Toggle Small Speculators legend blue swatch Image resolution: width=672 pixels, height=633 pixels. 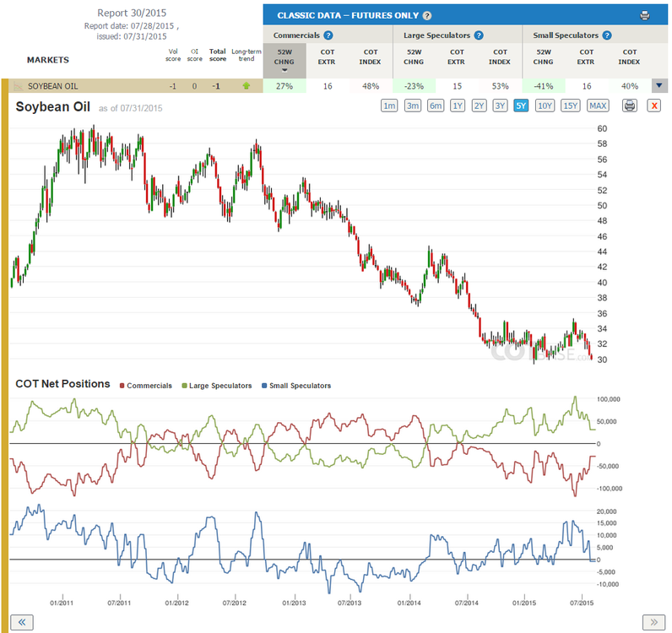pyautogui.click(x=264, y=386)
